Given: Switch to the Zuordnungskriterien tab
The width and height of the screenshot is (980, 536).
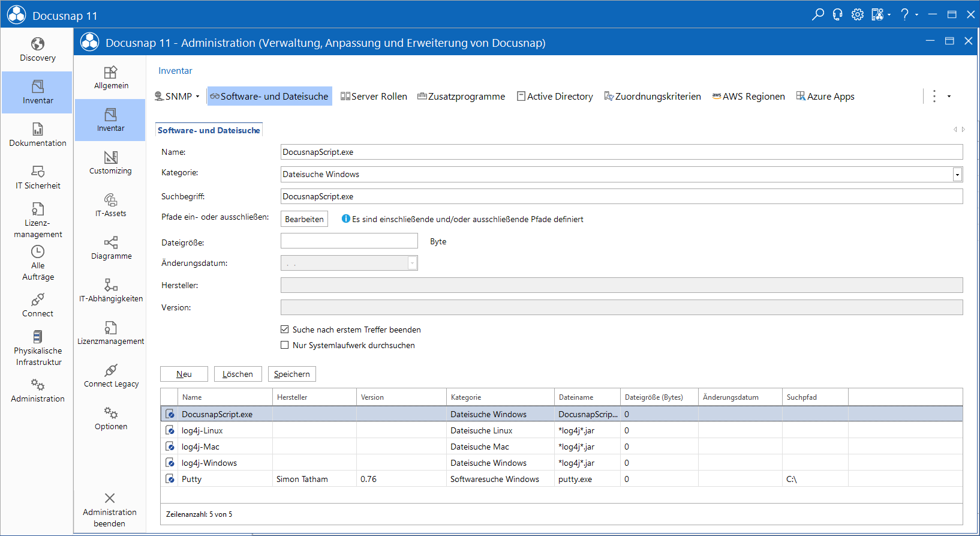Looking at the screenshot, I should (x=653, y=97).
